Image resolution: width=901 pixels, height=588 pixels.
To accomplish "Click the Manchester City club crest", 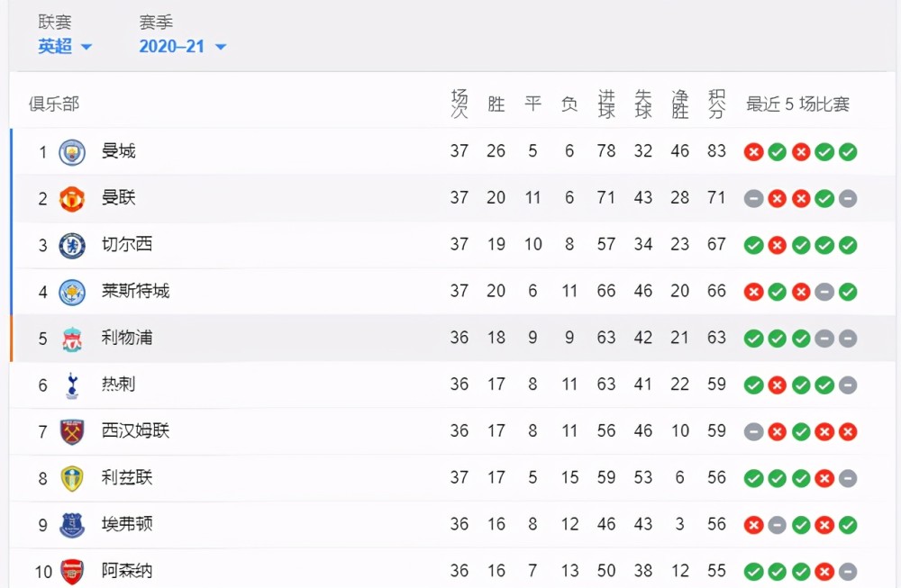I will (72, 152).
